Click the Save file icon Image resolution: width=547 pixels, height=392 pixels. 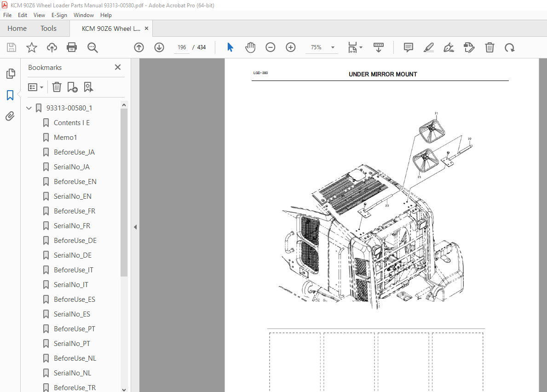(12, 47)
